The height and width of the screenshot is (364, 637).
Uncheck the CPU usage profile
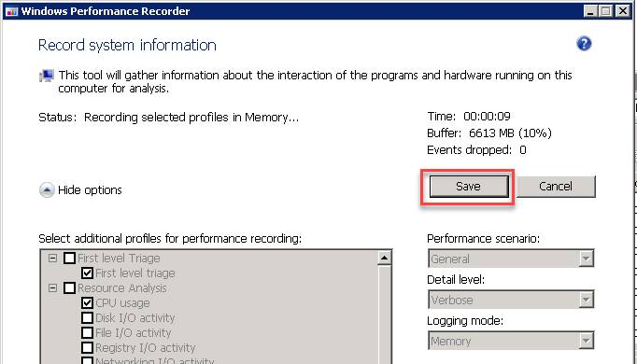tap(88, 302)
